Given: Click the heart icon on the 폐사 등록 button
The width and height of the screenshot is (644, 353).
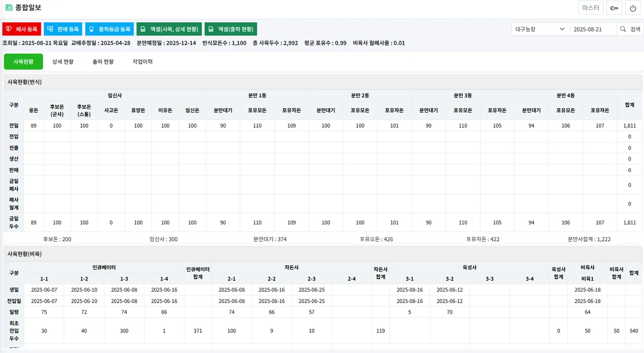Looking at the screenshot, I should (8, 28).
